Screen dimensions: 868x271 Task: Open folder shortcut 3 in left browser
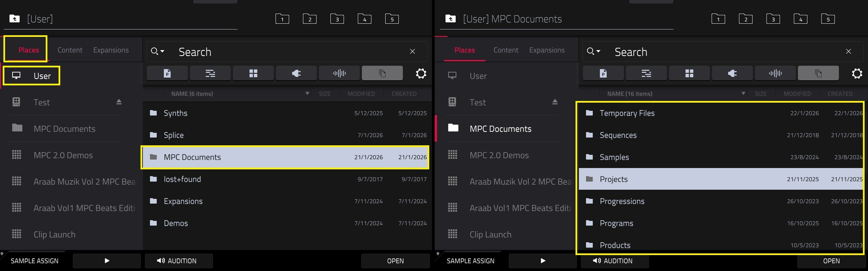point(337,19)
